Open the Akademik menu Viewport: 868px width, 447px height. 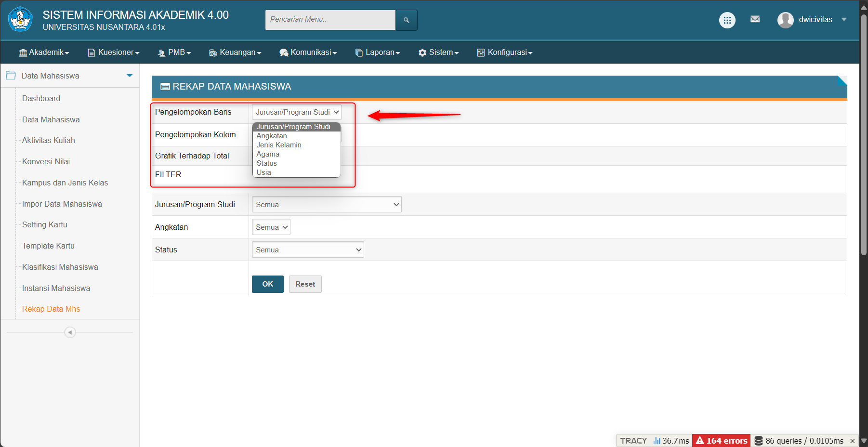click(44, 53)
